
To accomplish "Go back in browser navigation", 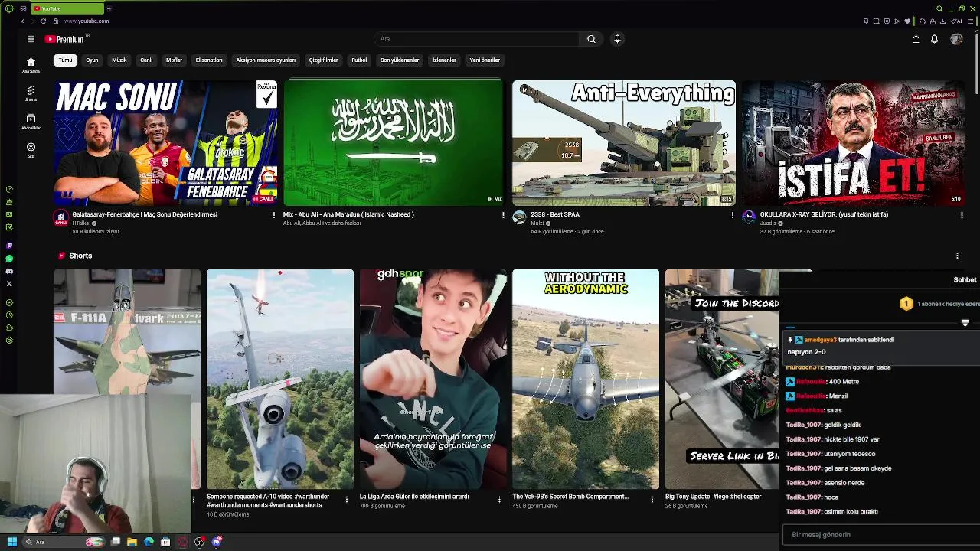I will [23, 21].
